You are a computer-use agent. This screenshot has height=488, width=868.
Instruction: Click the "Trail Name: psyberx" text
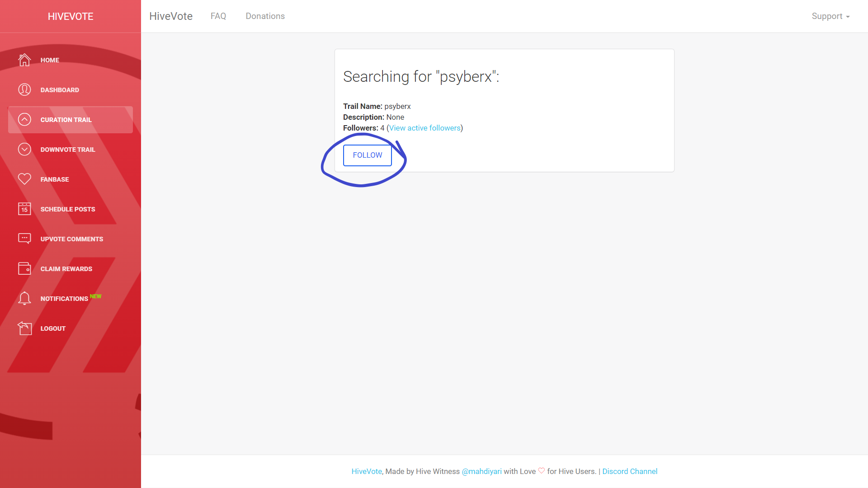coord(377,106)
